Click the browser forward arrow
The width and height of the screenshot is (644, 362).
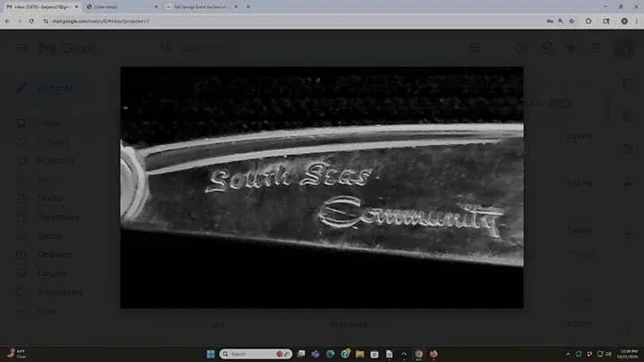coord(19,21)
